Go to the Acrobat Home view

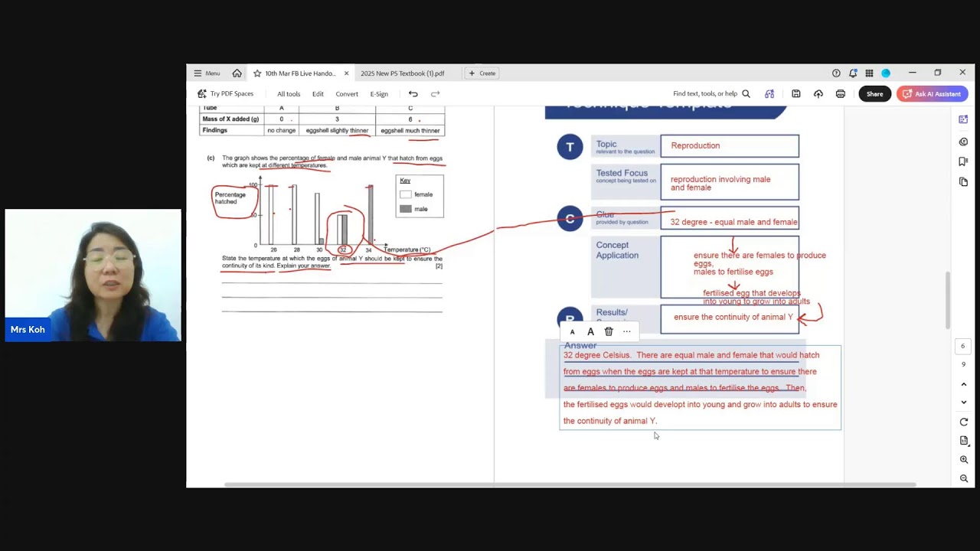(237, 73)
